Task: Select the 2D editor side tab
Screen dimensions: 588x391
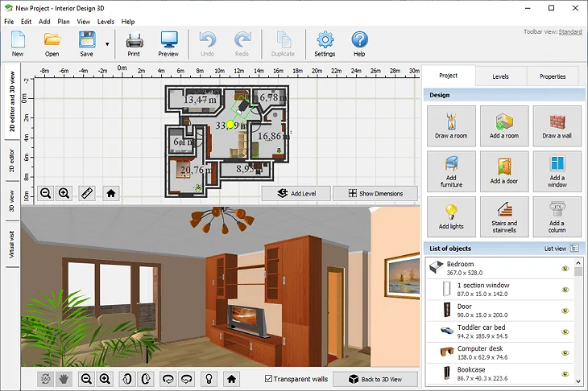Action: (x=12, y=161)
